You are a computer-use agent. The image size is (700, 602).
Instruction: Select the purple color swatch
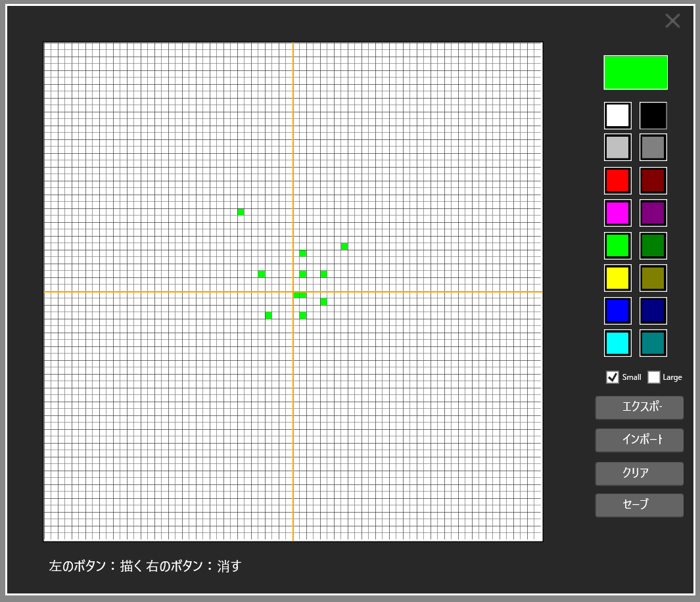653,213
